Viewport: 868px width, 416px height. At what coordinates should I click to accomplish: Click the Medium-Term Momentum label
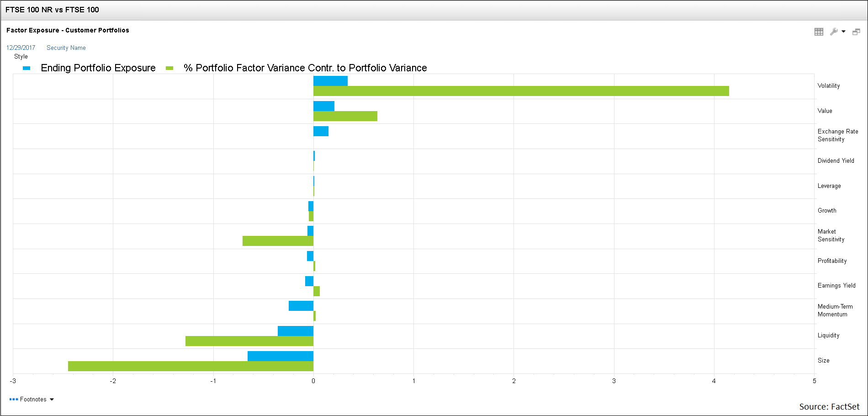click(x=835, y=310)
